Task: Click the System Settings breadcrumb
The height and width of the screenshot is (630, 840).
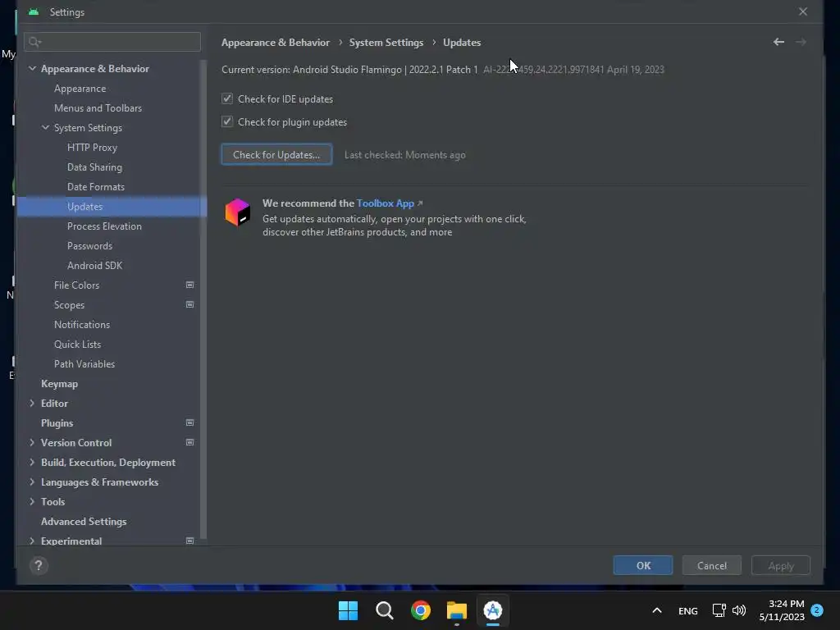Action: pyautogui.click(x=386, y=43)
